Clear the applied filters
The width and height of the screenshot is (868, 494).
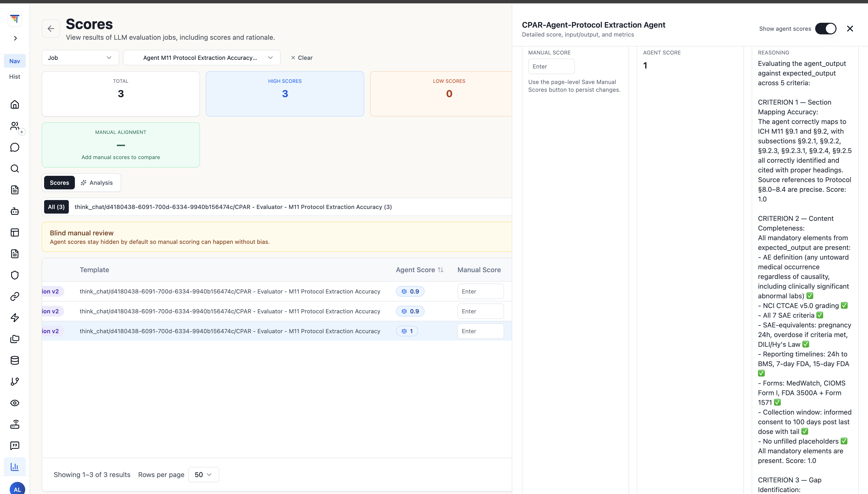click(302, 58)
